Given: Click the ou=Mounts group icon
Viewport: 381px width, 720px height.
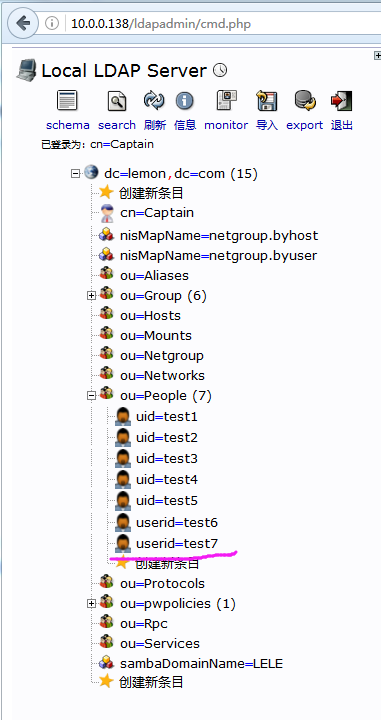Looking at the screenshot, I should (106, 334).
